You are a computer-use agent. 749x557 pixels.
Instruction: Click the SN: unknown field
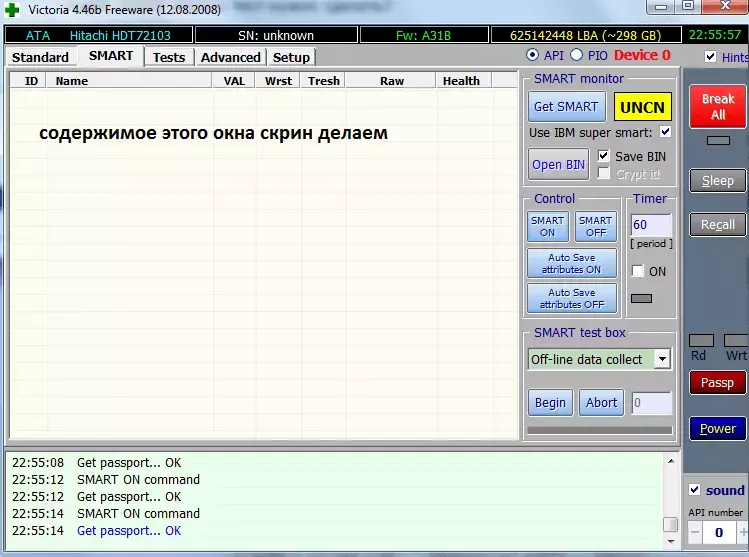point(276,35)
